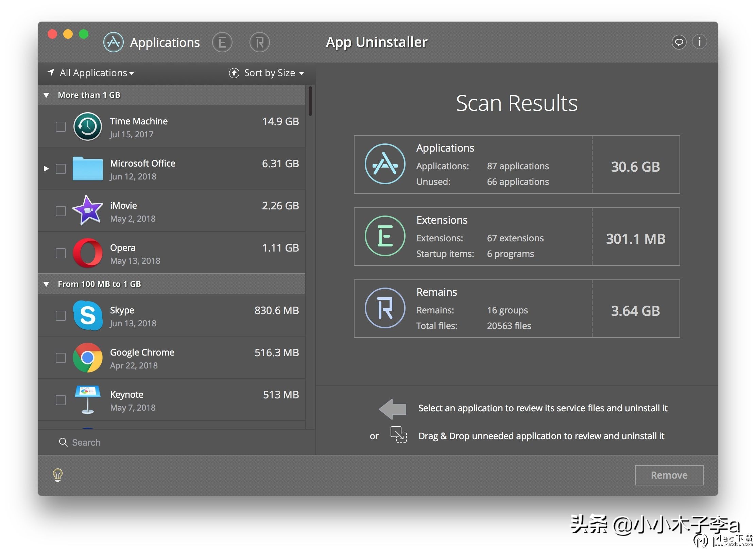Check the Time Machine checkbox
Image resolution: width=756 pixels, height=550 pixels.
click(61, 127)
